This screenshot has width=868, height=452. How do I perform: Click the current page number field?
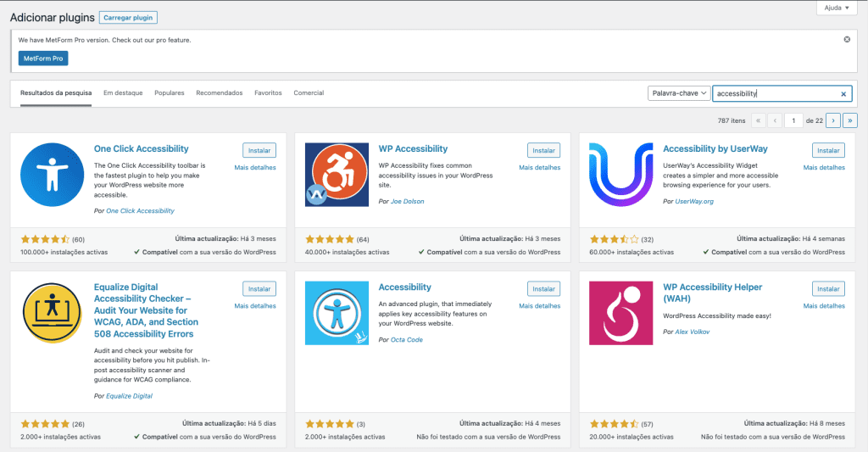(x=793, y=120)
